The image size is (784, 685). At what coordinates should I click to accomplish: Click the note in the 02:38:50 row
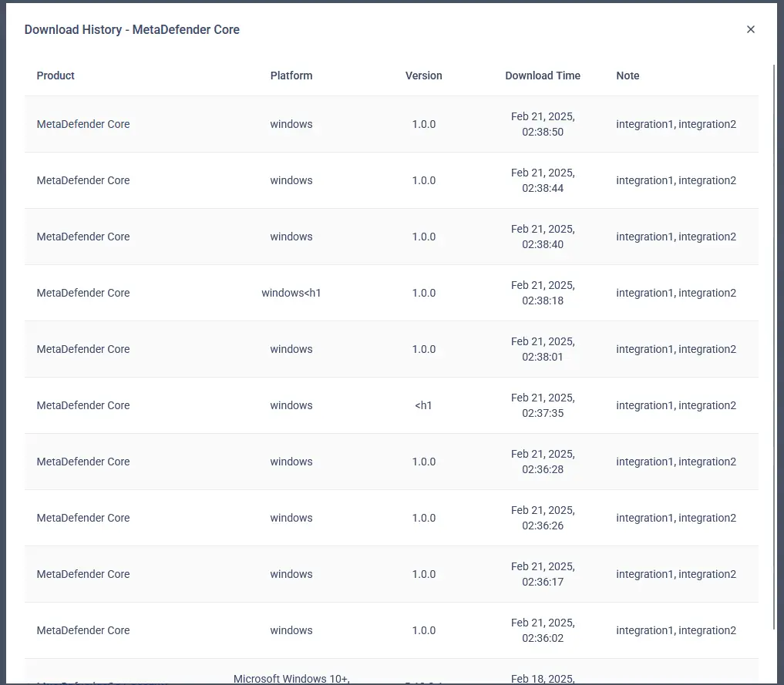(x=676, y=124)
